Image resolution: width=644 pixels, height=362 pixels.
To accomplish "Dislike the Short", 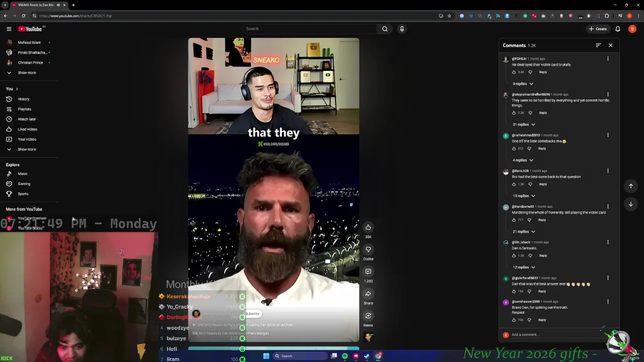I will pos(368,249).
